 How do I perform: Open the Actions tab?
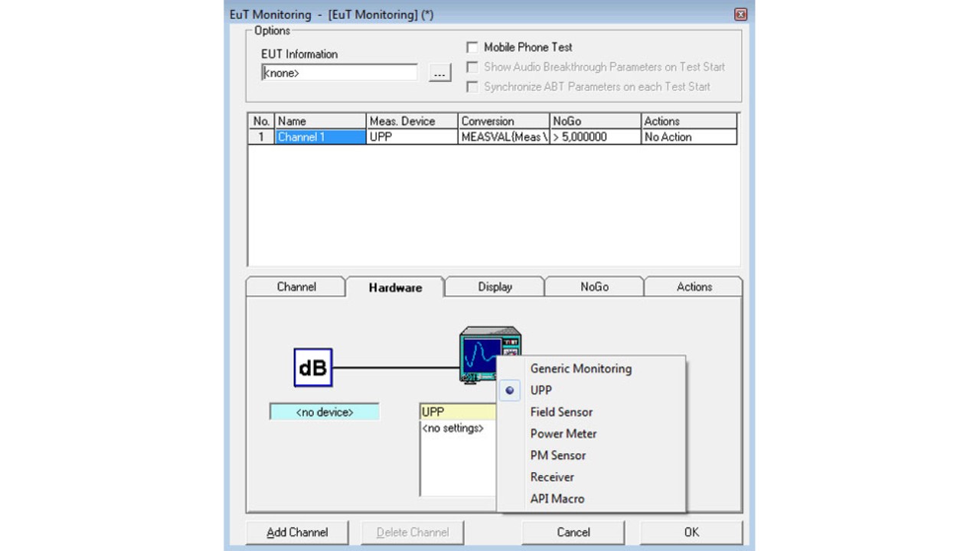694,287
